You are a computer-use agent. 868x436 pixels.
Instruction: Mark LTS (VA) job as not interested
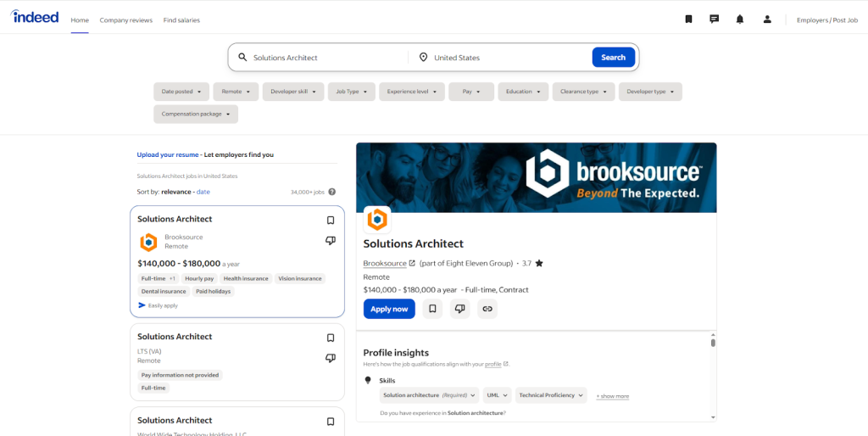click(331, 358)
